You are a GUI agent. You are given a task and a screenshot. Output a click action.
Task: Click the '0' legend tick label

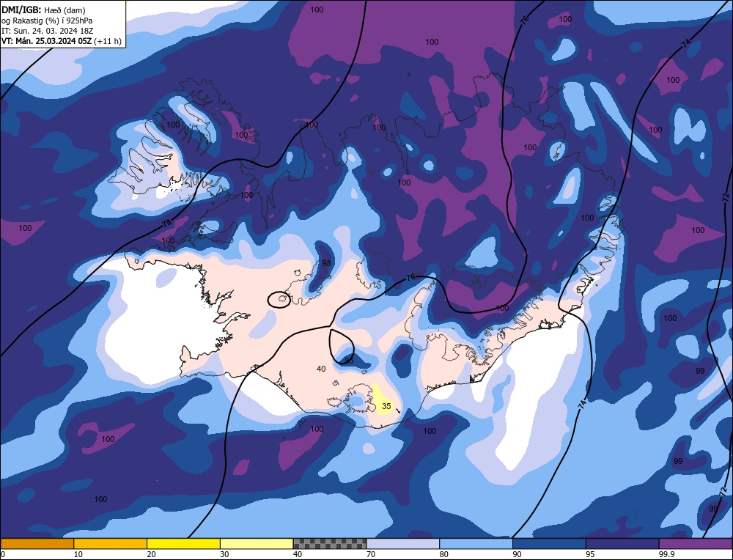[3, 554]
